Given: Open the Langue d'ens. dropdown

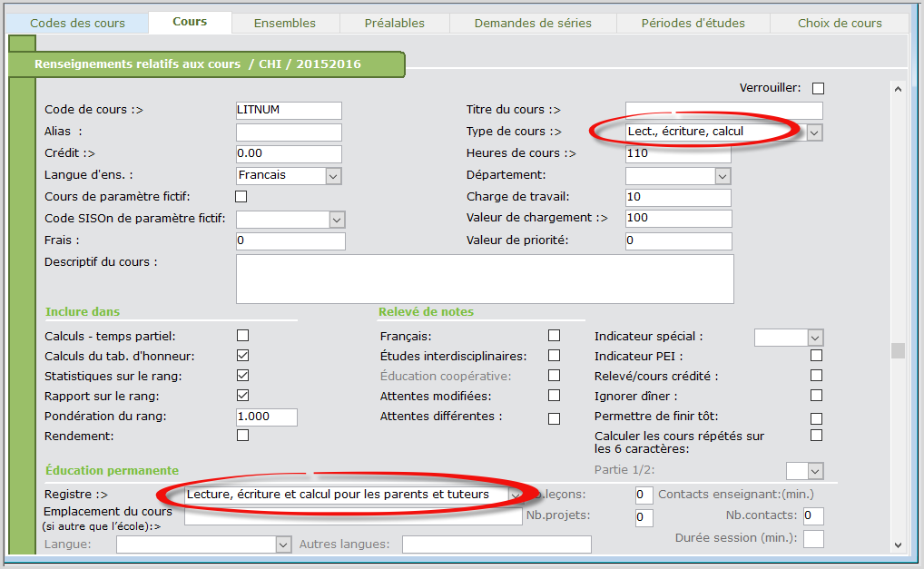Looking at the screenshot, I should tap(333, 176).
